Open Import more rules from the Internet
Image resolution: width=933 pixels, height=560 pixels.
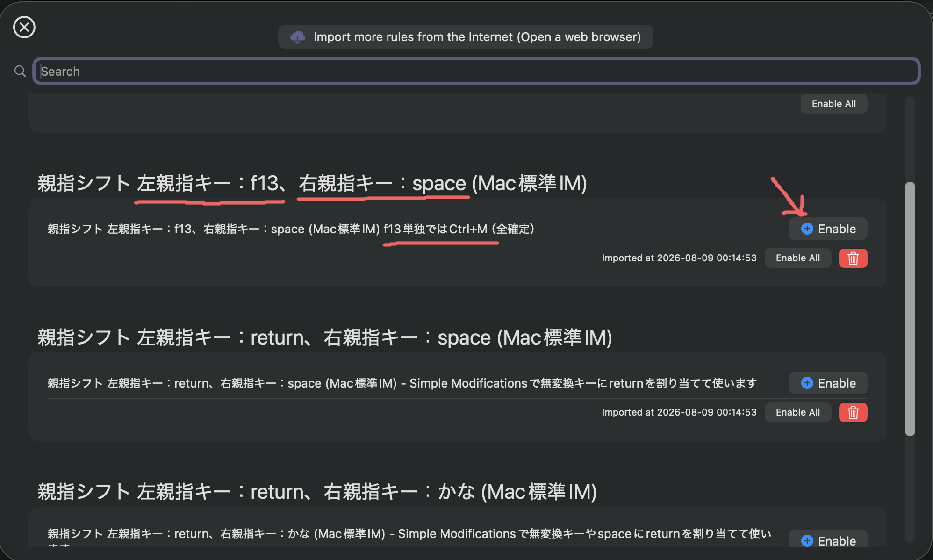click(x=465, y=37)
